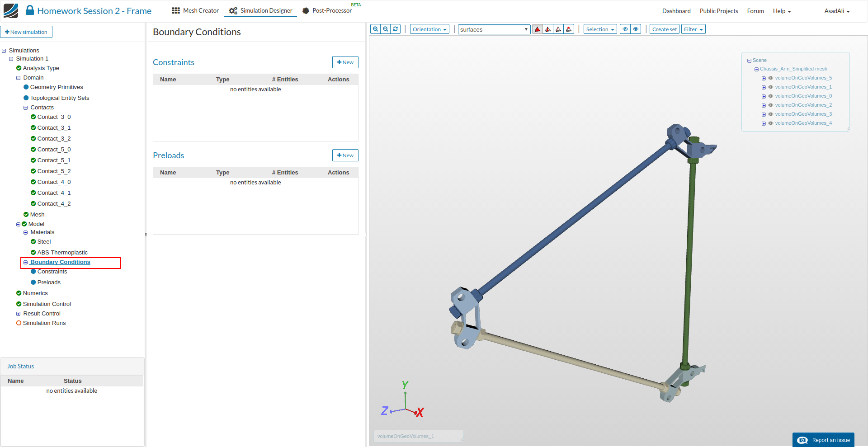Click the refresh view icon in viewer toolbar
Viewport: 868px width, 447px height.
pos(396,29)
